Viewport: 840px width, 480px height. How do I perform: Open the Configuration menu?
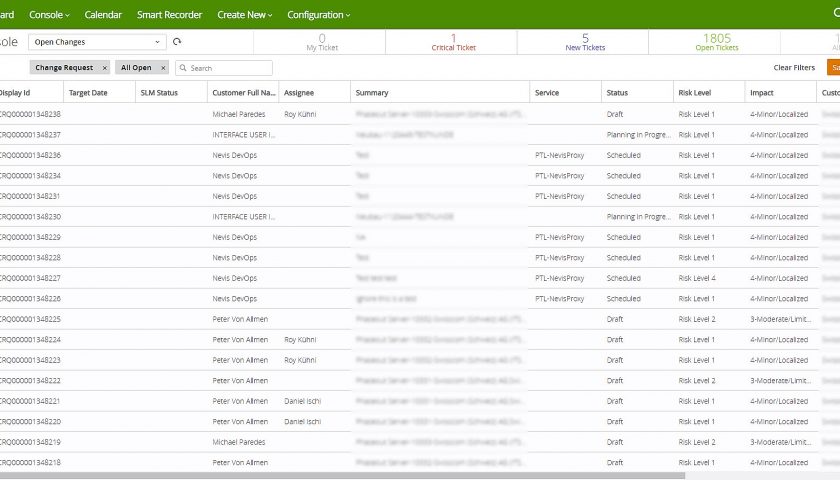pos(318,15)
